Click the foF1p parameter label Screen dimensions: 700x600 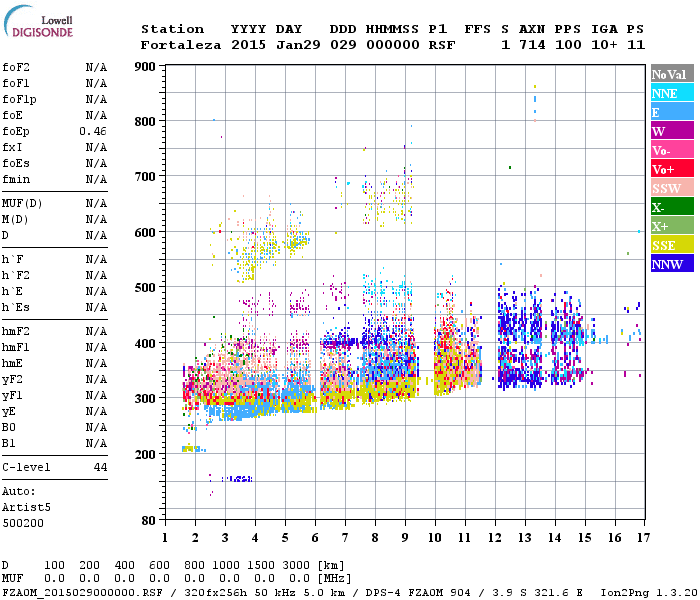(19, 100)
